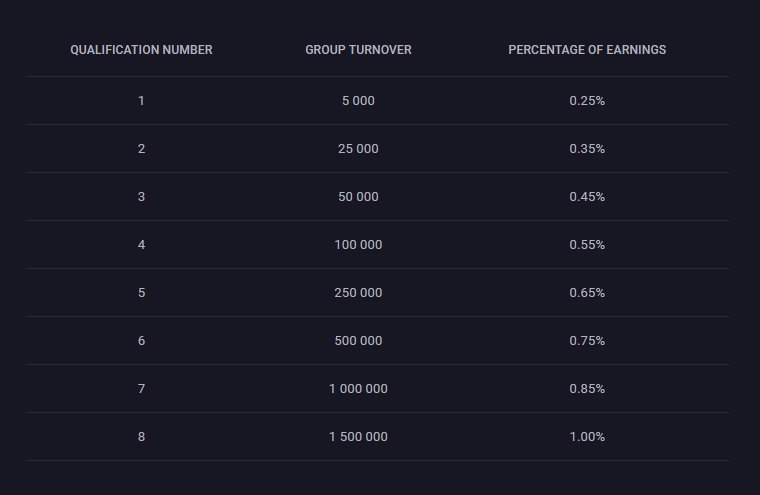Click the 0.75% earnings cell
This screenshot has height=495, width=760.
[587, 341]
